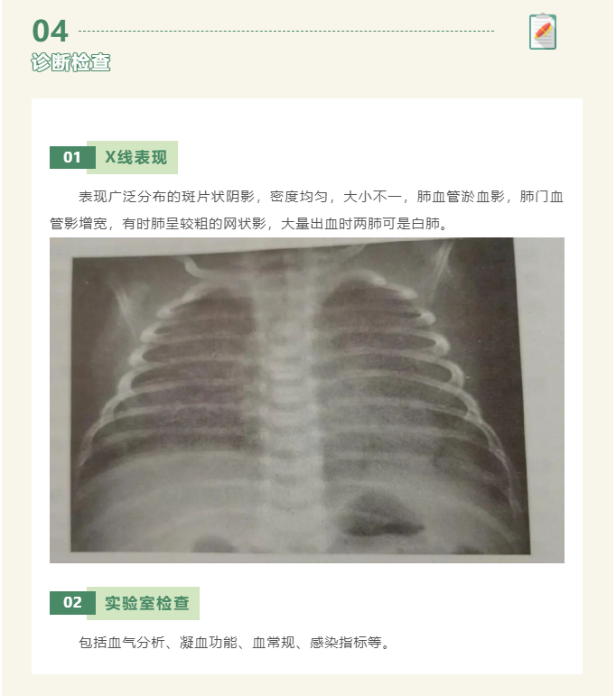Click the 包括血气分析 paragraph text
This screenshot has height=696, width=616.
coord(235,643)
